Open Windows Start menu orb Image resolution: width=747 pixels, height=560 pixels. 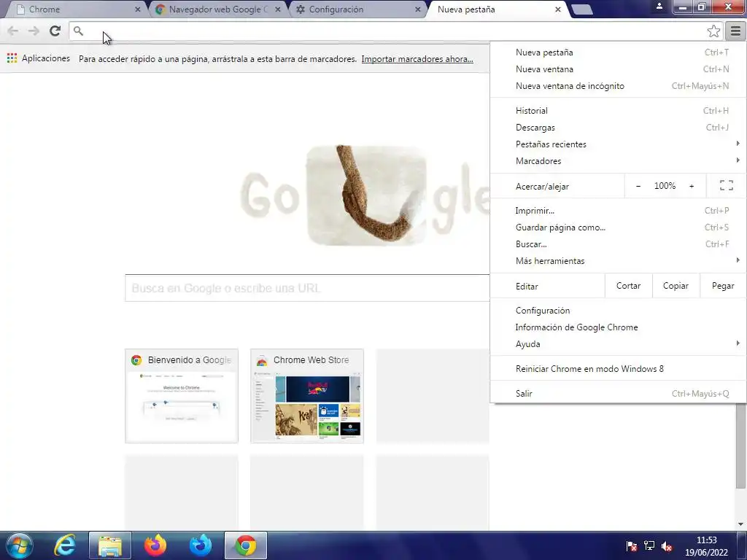tap(20, 545)
